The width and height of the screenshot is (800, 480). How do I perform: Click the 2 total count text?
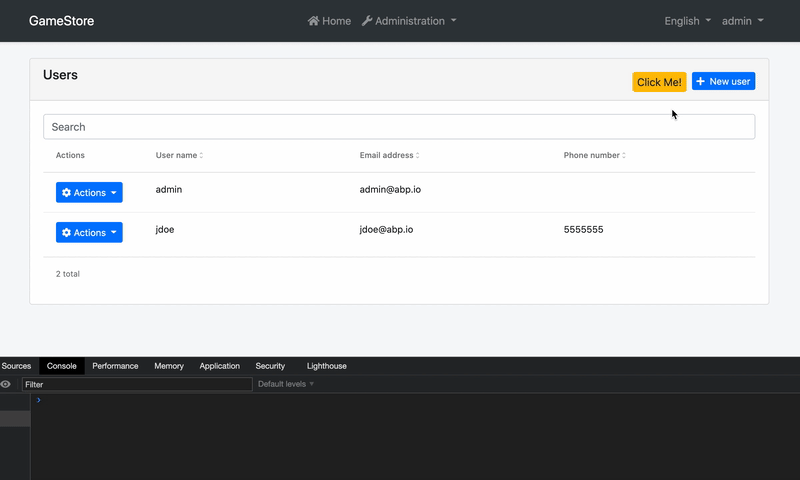(x=68, y=274)
